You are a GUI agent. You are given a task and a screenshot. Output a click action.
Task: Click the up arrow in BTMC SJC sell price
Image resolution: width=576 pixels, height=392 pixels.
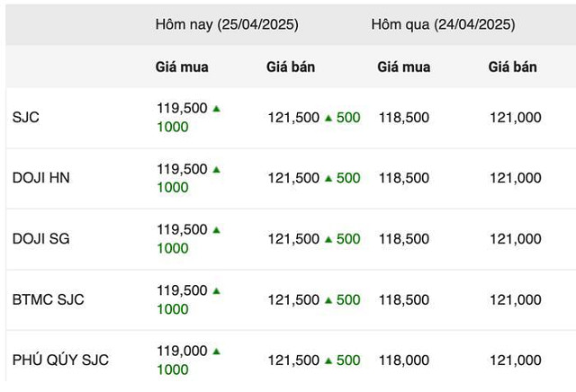(328, 300)
